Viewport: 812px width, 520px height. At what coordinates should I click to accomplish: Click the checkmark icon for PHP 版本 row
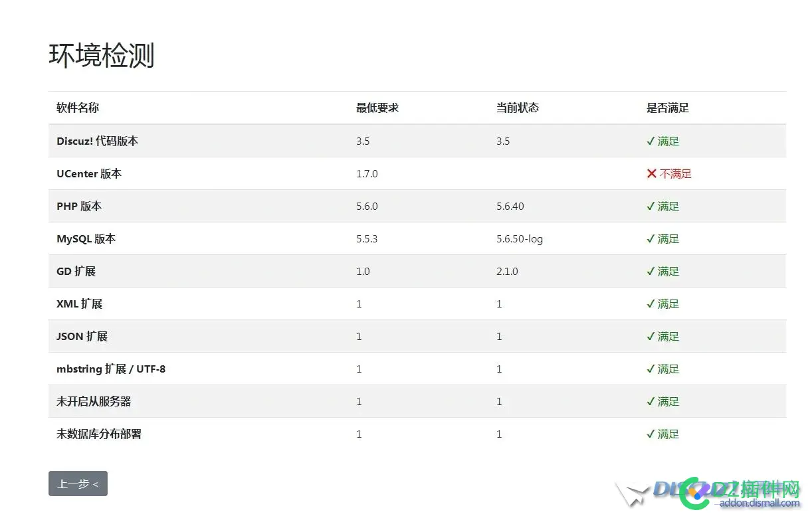(651, 206)
